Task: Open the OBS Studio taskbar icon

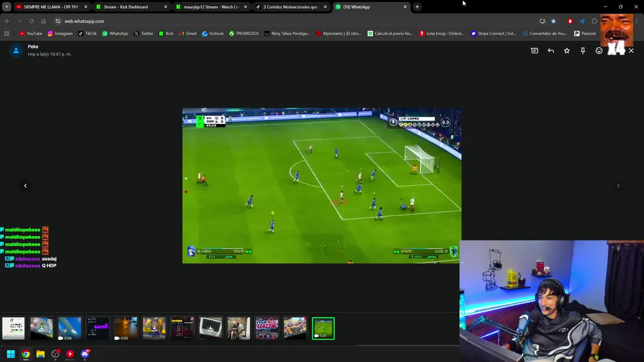Action: tap(55, 354)
